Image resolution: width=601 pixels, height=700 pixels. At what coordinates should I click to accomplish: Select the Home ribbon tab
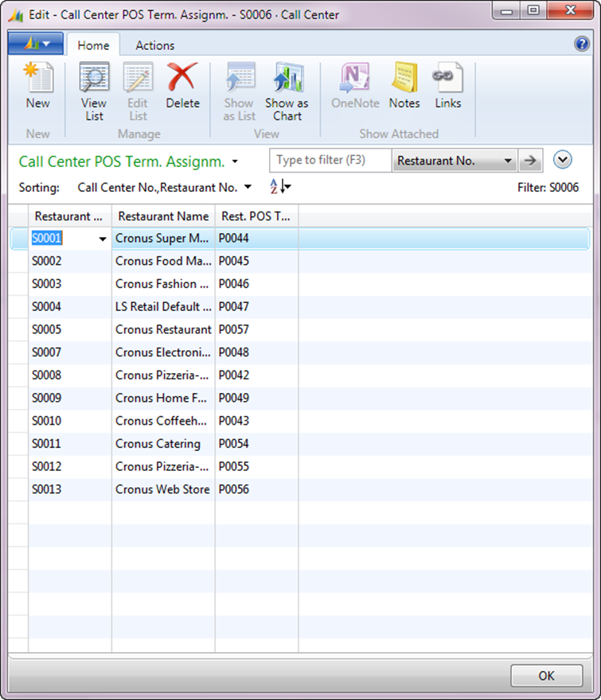pyautogui.click(x=93, y=45)
